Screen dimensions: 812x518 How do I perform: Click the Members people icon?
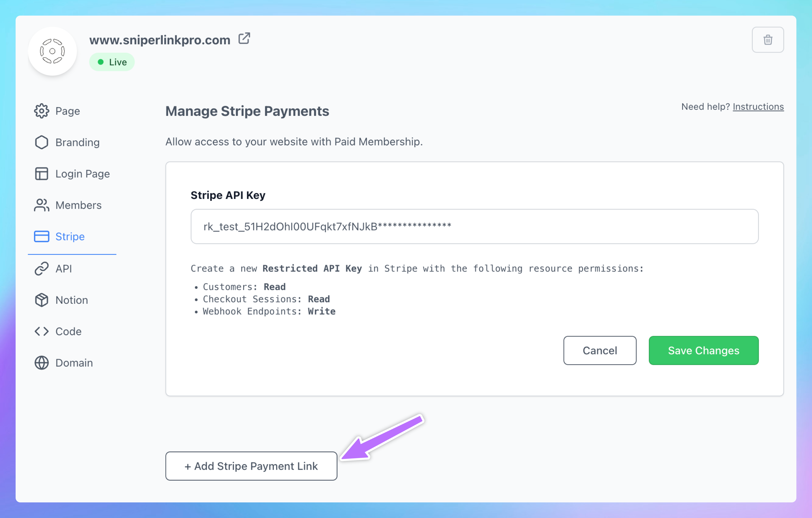click(41, 205)
